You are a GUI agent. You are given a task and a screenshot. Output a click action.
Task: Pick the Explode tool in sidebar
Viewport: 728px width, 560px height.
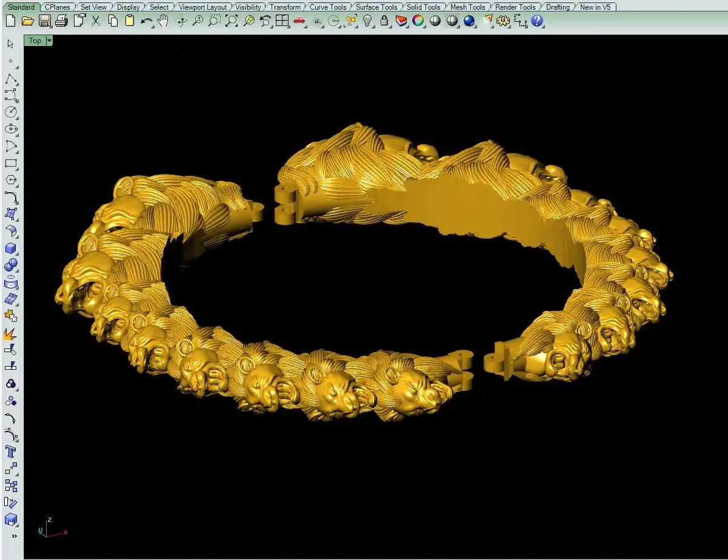[11, 333]
